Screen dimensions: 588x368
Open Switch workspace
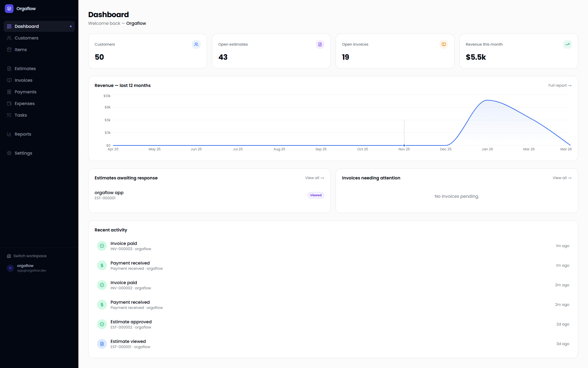(29, 256)
